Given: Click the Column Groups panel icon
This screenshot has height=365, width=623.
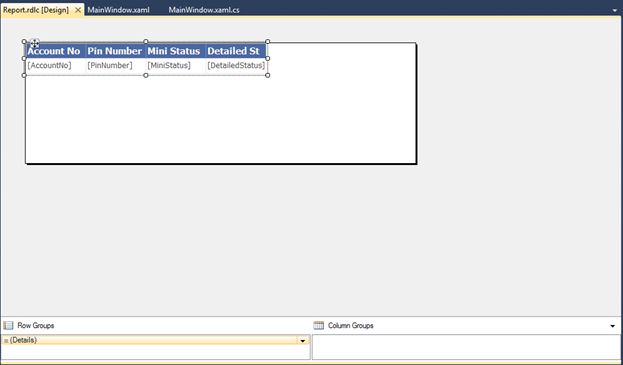Looking at the screenshot, I should 319,326.
